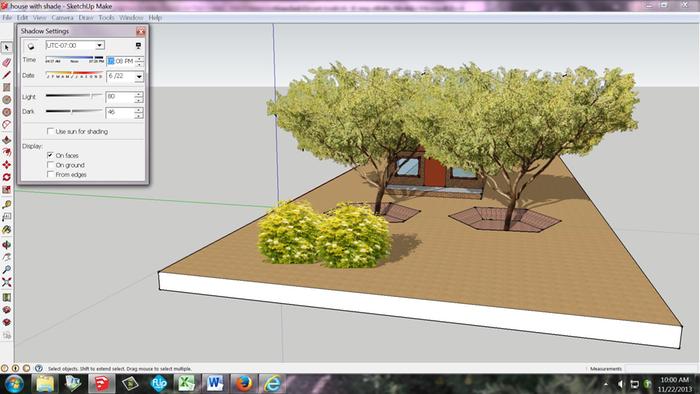Pick the Rotate tool
This screenshot has width=700, height=394.
coord(6,177)
